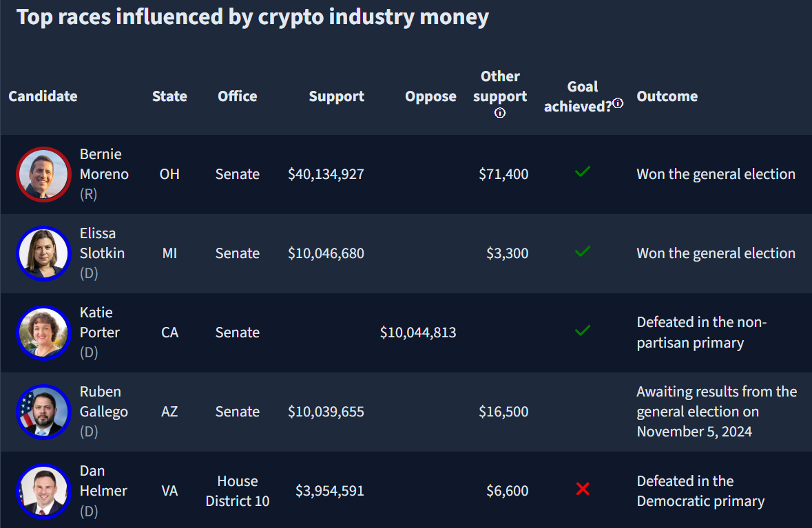The height and width of the screenshot is (528, 812).
Task: Click the red X in Dan Helmer's row
Action: [583, 489]
